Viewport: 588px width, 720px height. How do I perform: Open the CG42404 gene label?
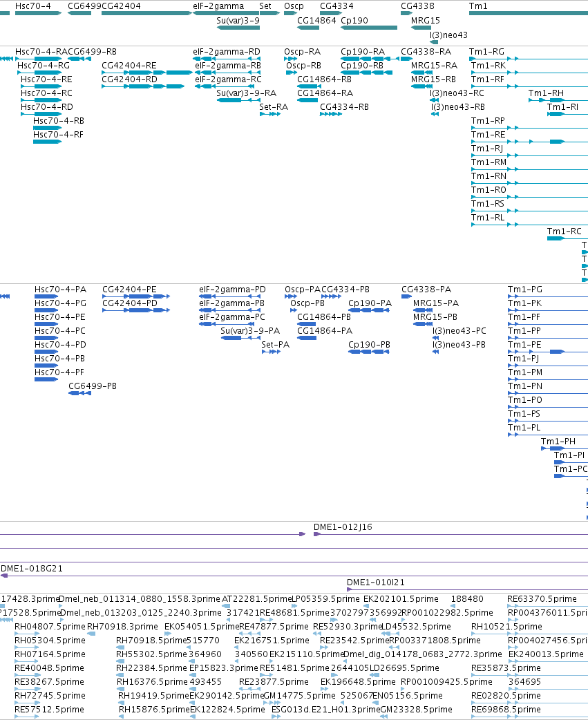[121, 6]
